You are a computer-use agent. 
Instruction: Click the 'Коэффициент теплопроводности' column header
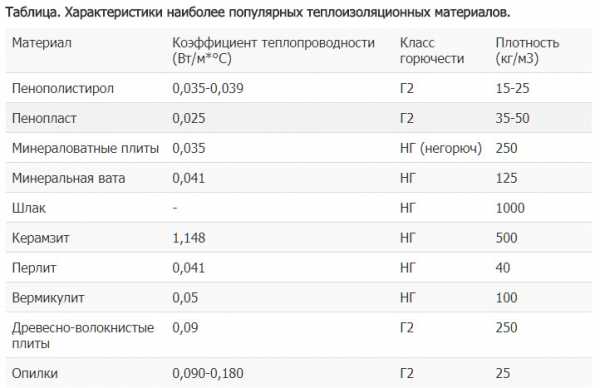coord(273,51)
